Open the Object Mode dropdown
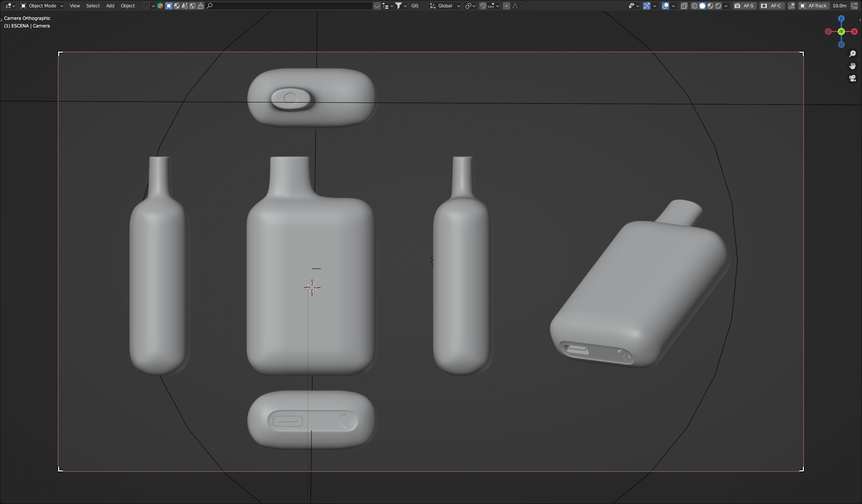Screen dimensions: 862x504 [x=42, y=6]
